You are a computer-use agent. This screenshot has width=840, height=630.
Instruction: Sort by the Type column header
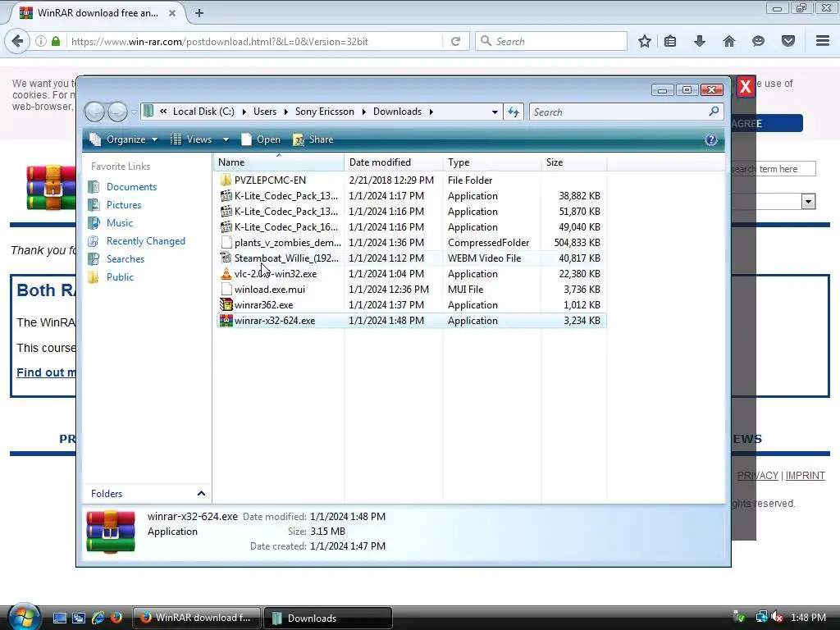point(492,162)
